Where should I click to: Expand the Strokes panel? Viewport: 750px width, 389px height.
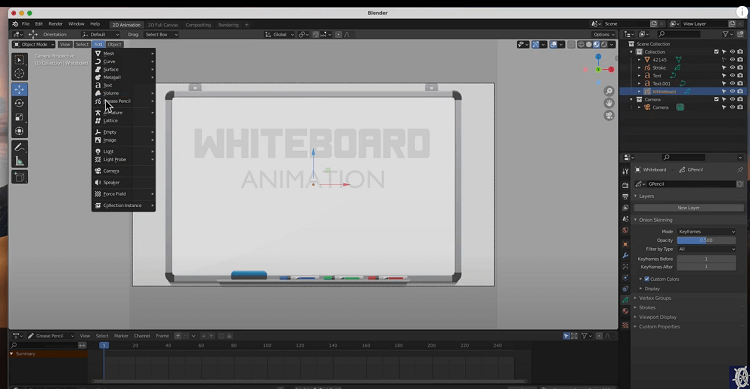tap(647, 308)
